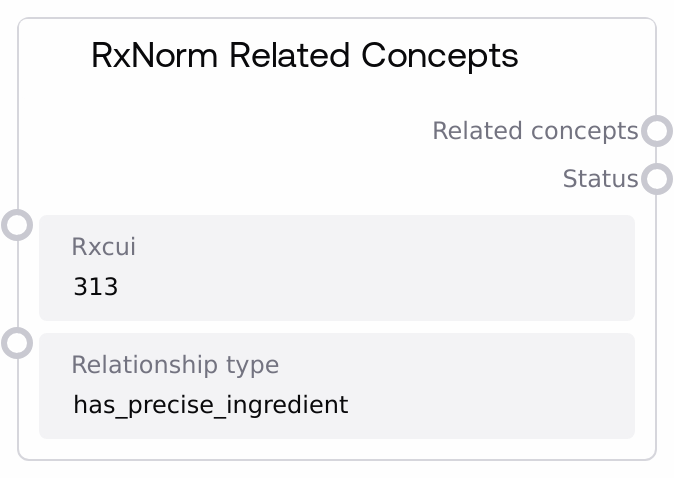The width and height of the screenshot is (674, 478).
Task: Click the Status output port circle
Action: tap(657, 179)
